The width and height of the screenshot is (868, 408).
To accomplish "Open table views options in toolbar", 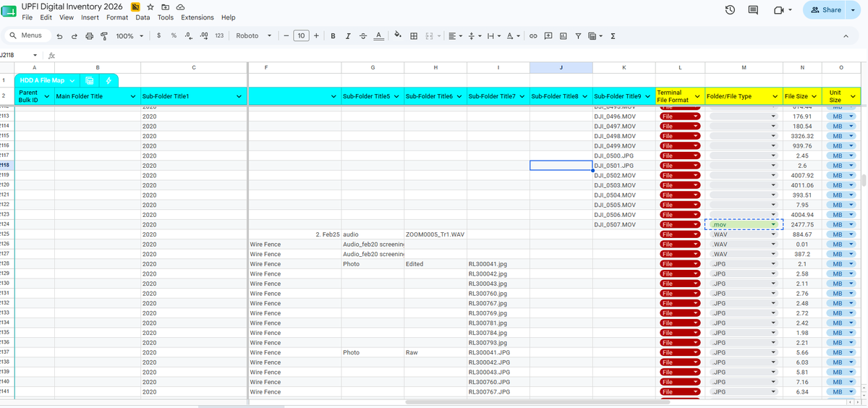I will tap(595, 35).
